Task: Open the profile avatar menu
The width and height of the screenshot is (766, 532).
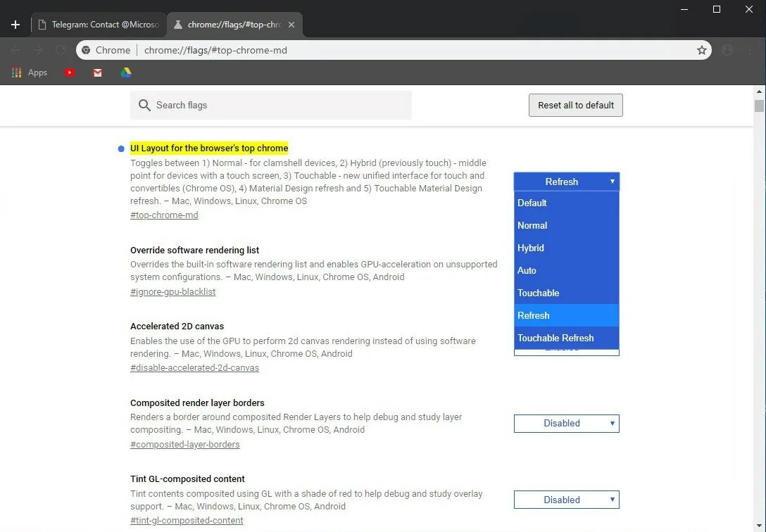Action: click(x=727, y=50)
